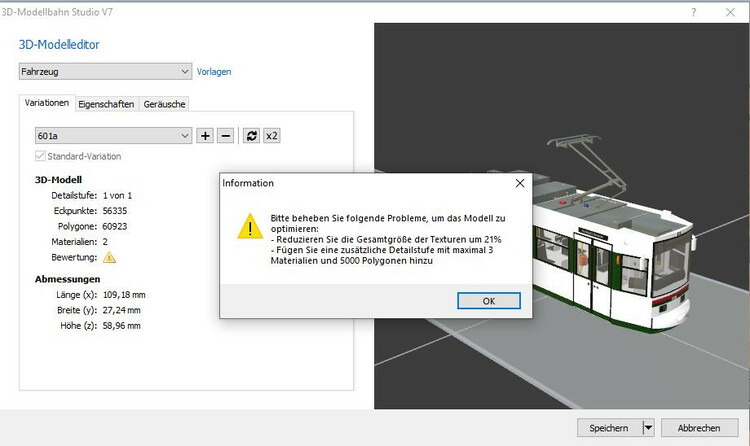The width and height of the screenshot is (750, 446).
Task: Reload the 3D model with the refresh icon
Action: click(252, 136)
